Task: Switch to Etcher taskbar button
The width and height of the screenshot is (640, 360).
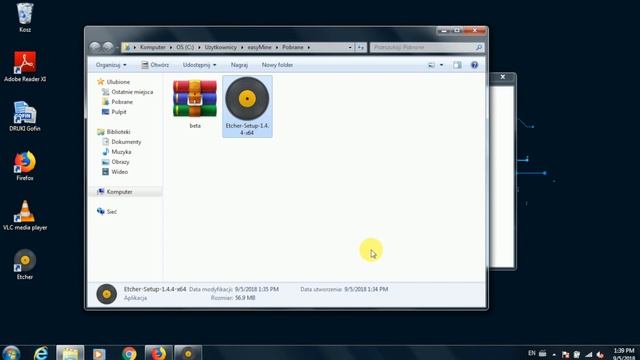Action: click(x=188, y=353)
